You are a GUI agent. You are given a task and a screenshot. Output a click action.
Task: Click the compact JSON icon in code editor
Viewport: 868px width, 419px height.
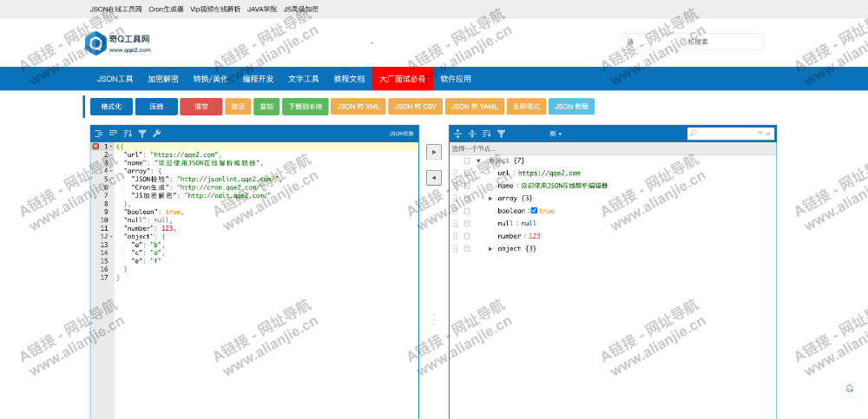point(113,134)
